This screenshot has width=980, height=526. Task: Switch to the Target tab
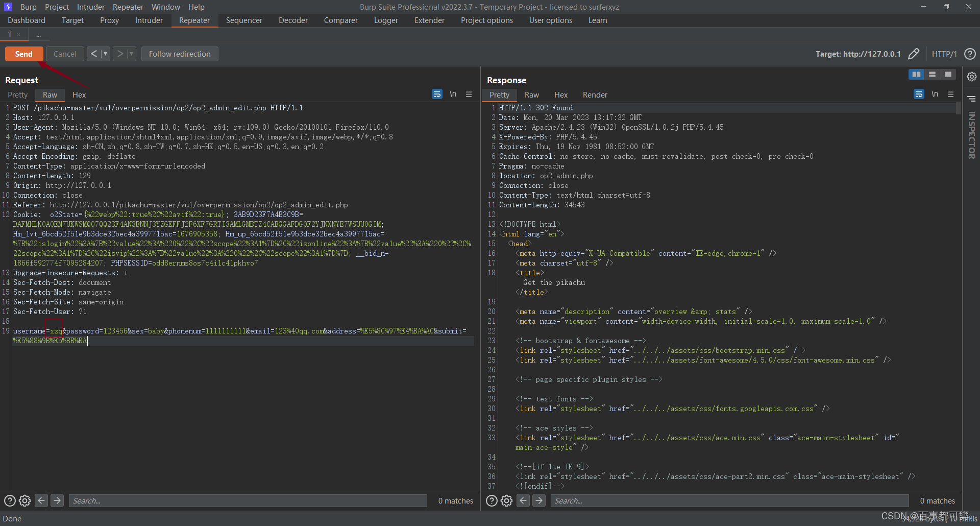coord(72,20)
